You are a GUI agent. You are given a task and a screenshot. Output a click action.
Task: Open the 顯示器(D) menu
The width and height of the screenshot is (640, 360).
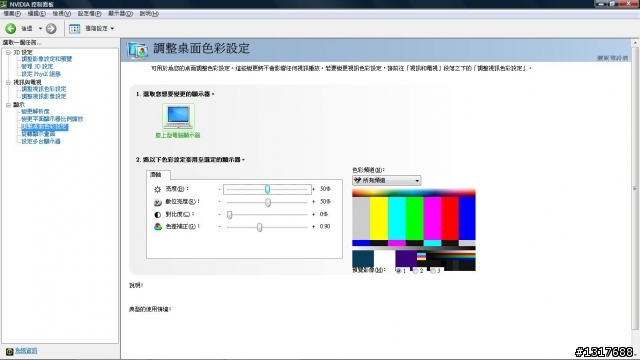coord(120,13)
